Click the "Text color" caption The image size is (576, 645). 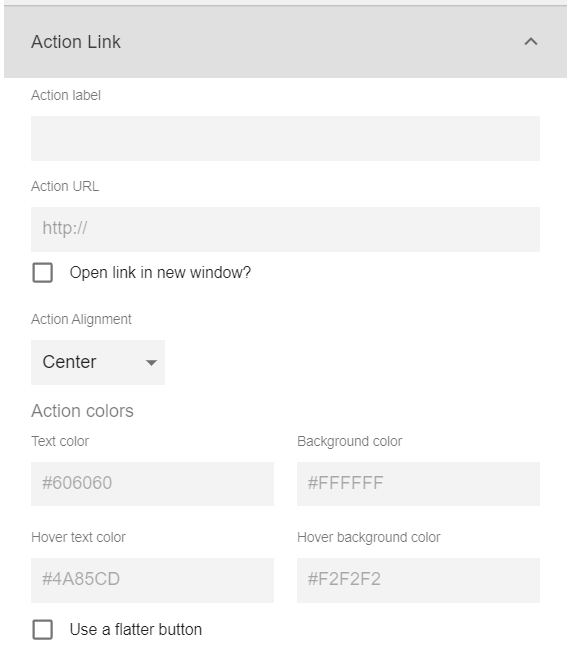[x=60, y=441]
